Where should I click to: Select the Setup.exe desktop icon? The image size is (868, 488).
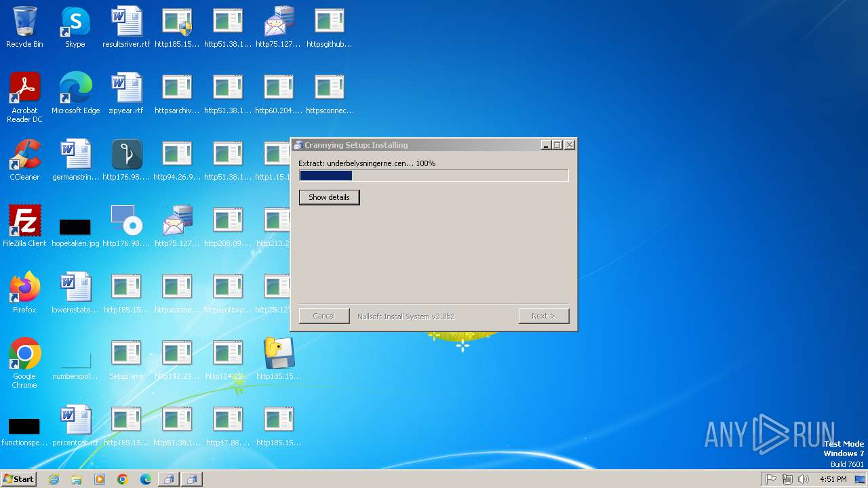pyautogui.click(x=126, y=360)
